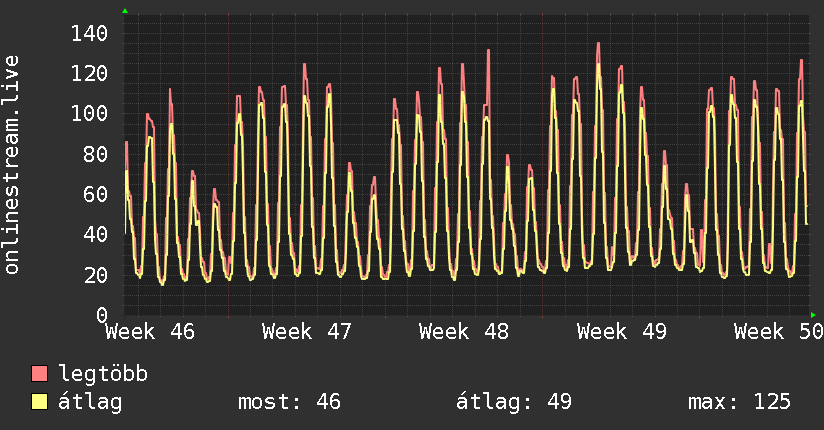Image resolution: width=824 pixels, height=430 pixels.
Task: Click the Week 46 axis label
Action: [x=150, y=332]
